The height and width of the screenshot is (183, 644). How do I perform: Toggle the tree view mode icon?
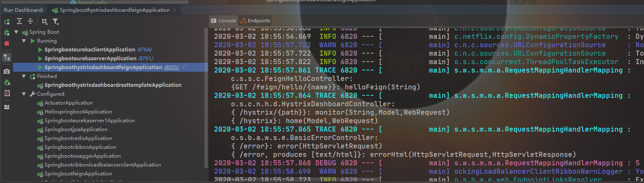(x=7, y=57)
